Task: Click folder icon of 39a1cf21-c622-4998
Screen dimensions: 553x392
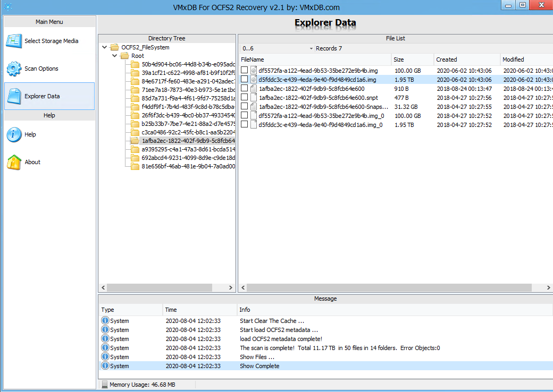Action: [x=135, y=73]
